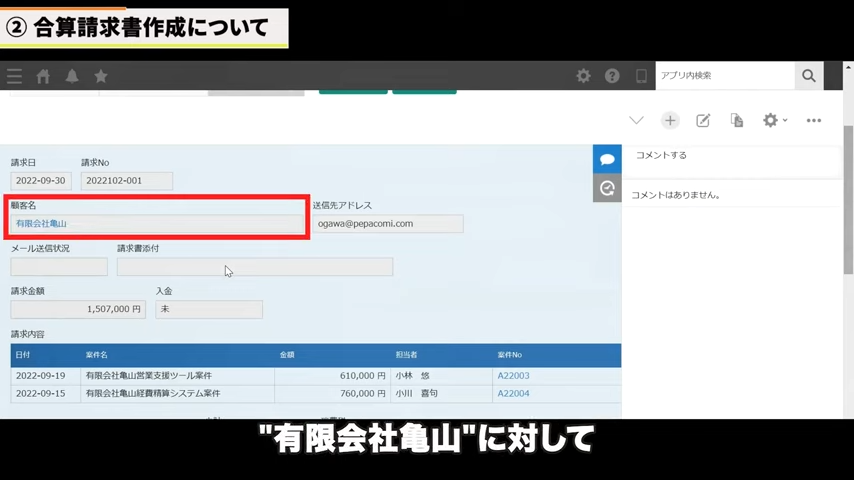Open case number A22004 link

[x=513, y=393]
